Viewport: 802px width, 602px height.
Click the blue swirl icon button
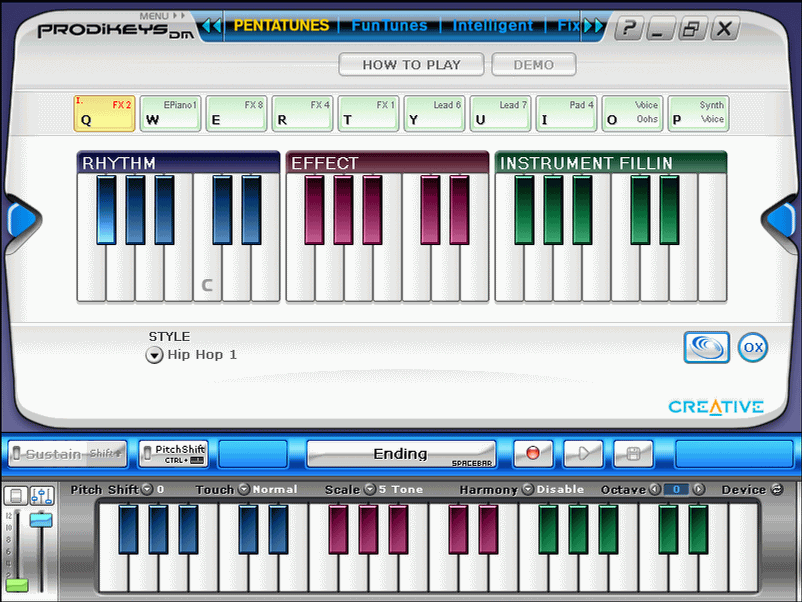706,347
